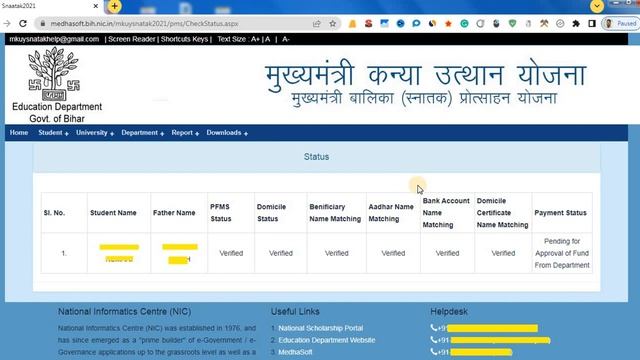Screen dimensions: 640x360
Task: Open the green shield extension
Action: pos(512,24)
